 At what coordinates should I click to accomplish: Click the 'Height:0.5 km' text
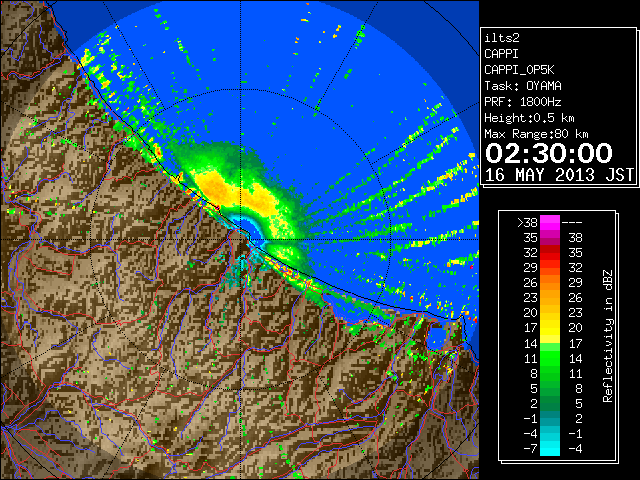pyautogui.click(x=529, y=118)
